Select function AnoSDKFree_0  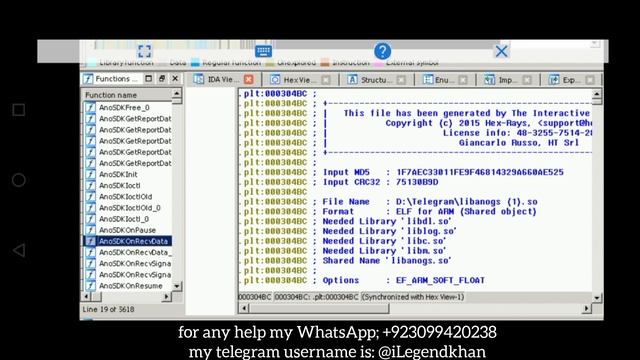tap(124, 108)
